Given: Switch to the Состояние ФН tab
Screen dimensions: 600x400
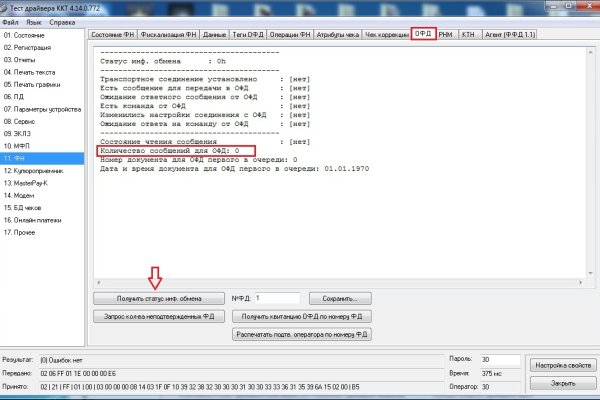Looking at the screenshot, I should [x=112, y=35].
